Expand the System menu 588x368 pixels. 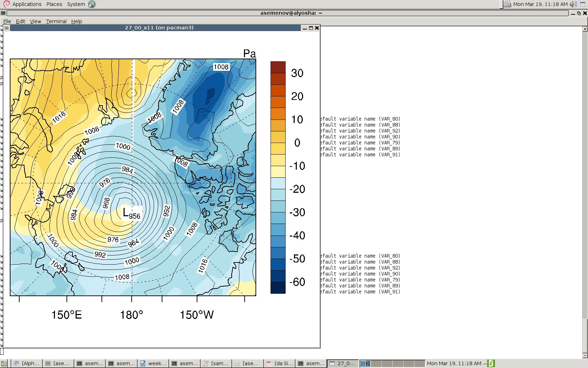76,4
